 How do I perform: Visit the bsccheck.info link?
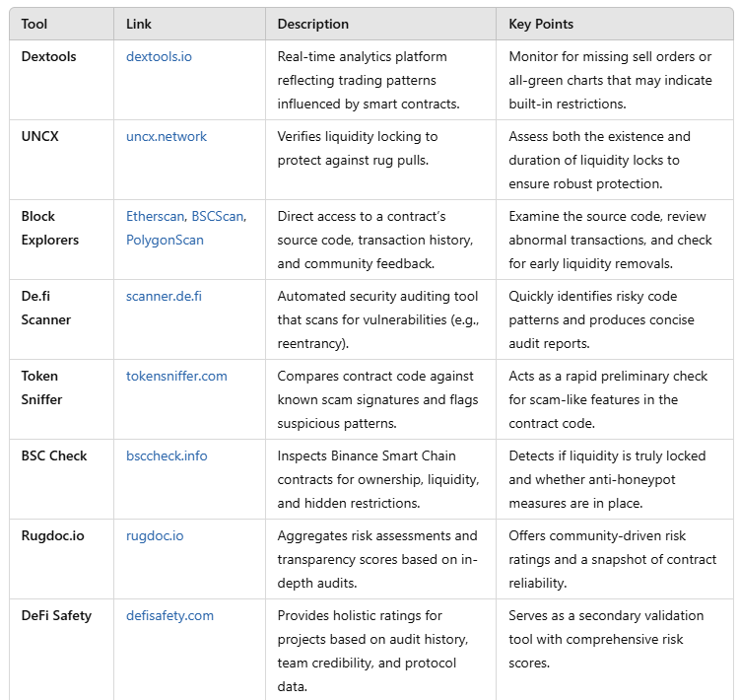point(167,455)
